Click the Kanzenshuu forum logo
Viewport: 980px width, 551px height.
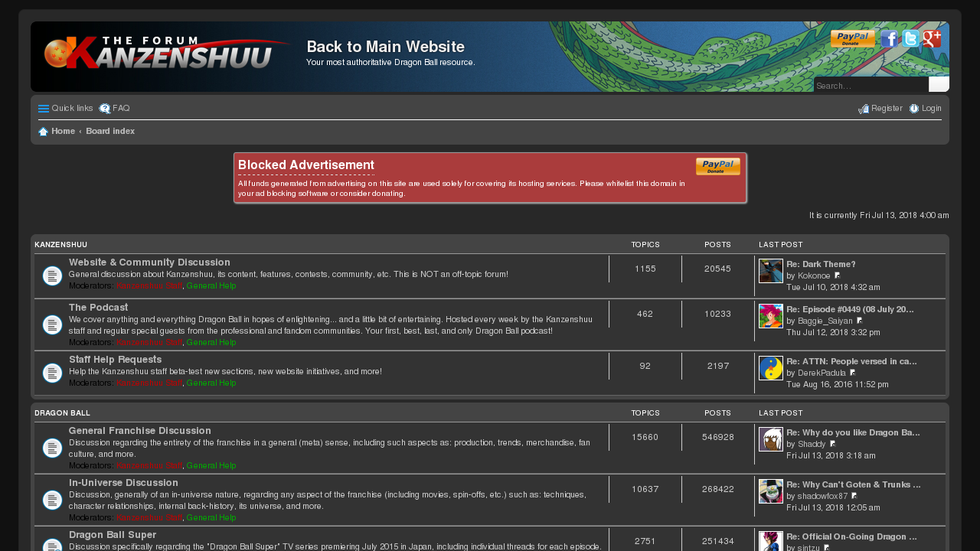point(167,53)
